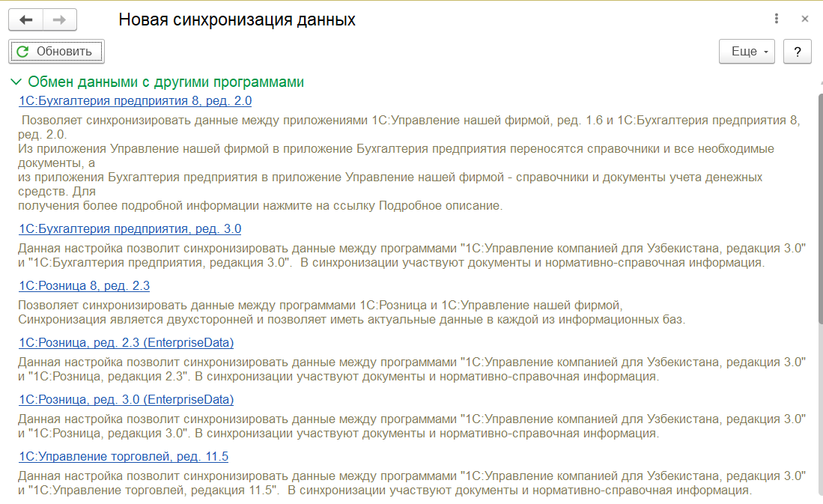Click the vertical scrollbar thumb
The width and height of the screenshot is (823, 504).
819,210
